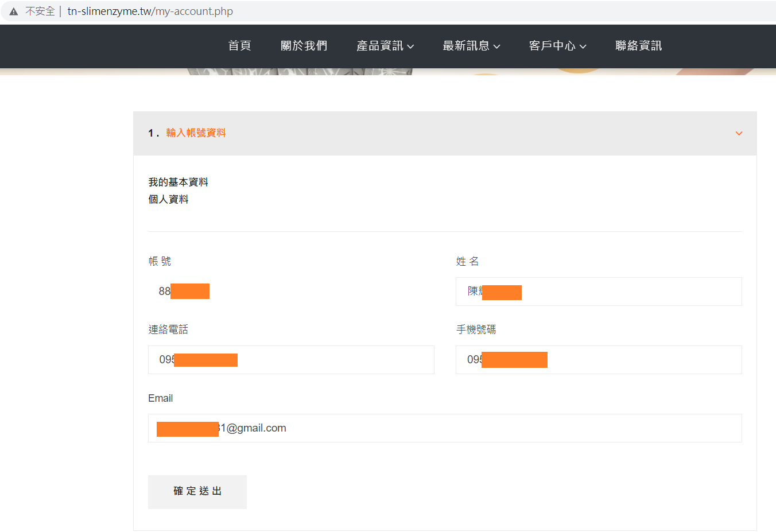776x532 pixels.
Task: Click the 手機號碼 input field
Action: (x=599, y=360)
